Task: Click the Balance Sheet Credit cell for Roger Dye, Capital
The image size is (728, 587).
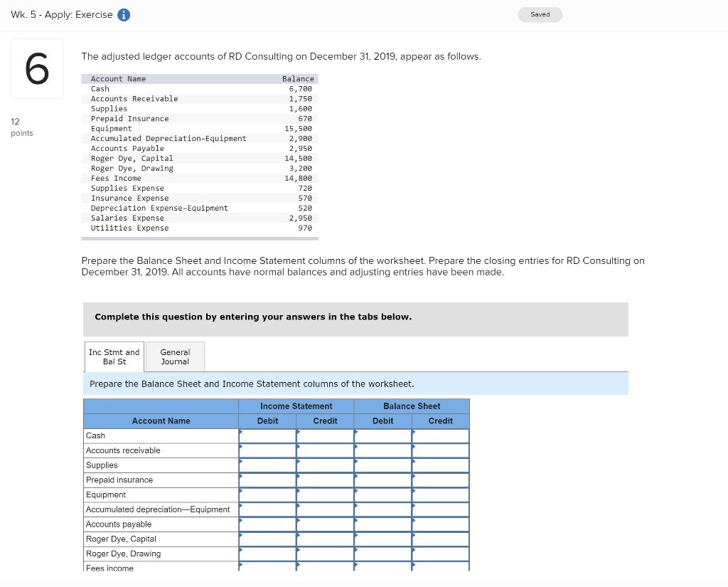Action: pyautogui.click(x=441, y=539)
